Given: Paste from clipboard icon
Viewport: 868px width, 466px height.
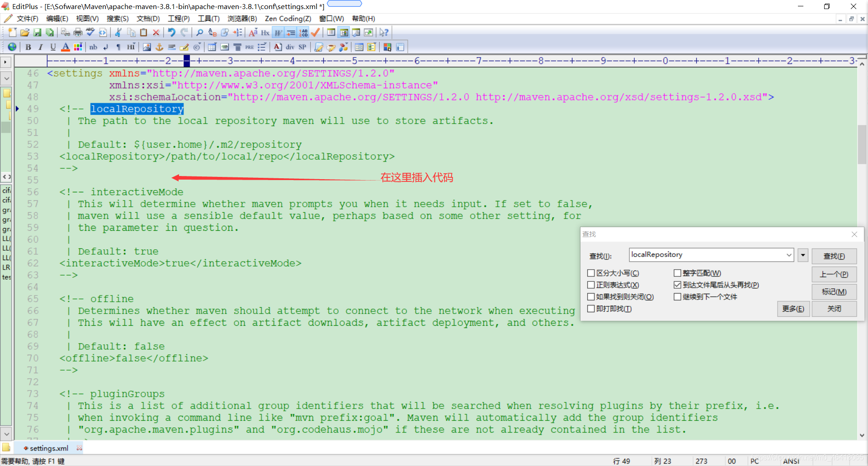Looking at the screenshot, I should (x=144, y=33).
